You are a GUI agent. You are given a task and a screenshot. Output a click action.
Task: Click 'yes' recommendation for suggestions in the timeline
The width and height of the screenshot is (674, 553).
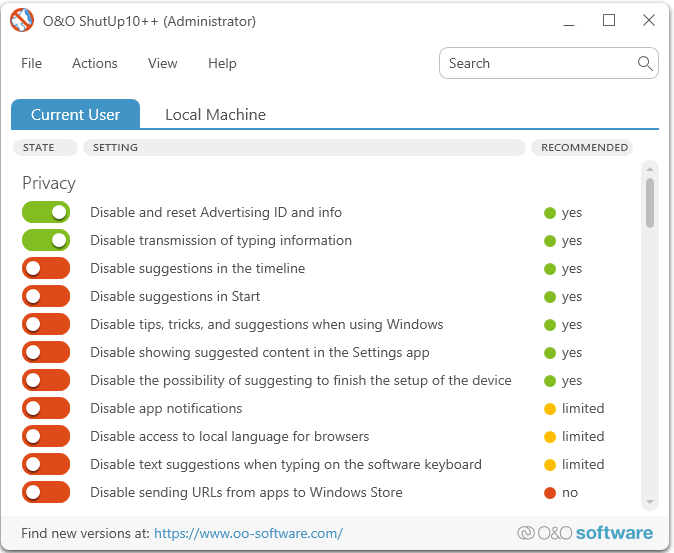click(572, 269)
